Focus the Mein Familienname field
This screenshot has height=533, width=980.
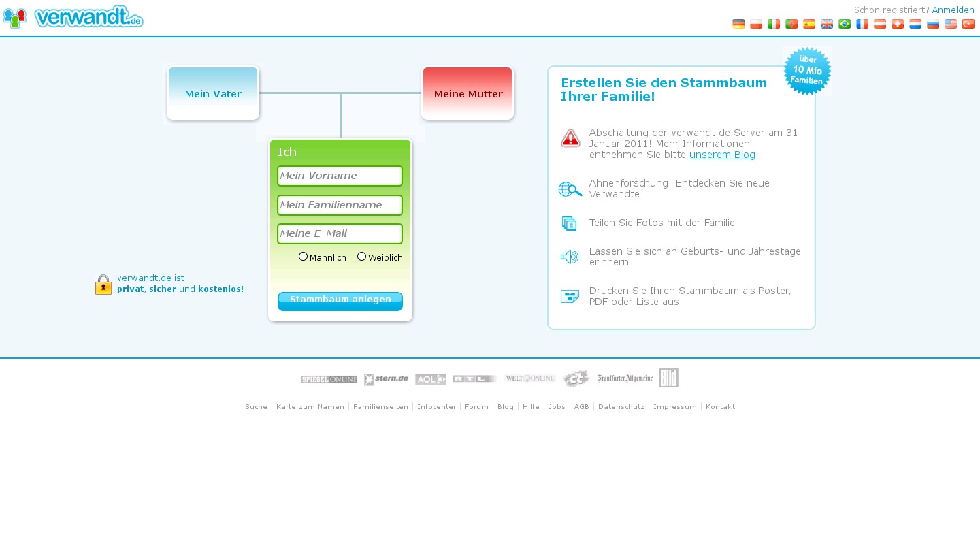pyautogui.click(x=340, y=205)
